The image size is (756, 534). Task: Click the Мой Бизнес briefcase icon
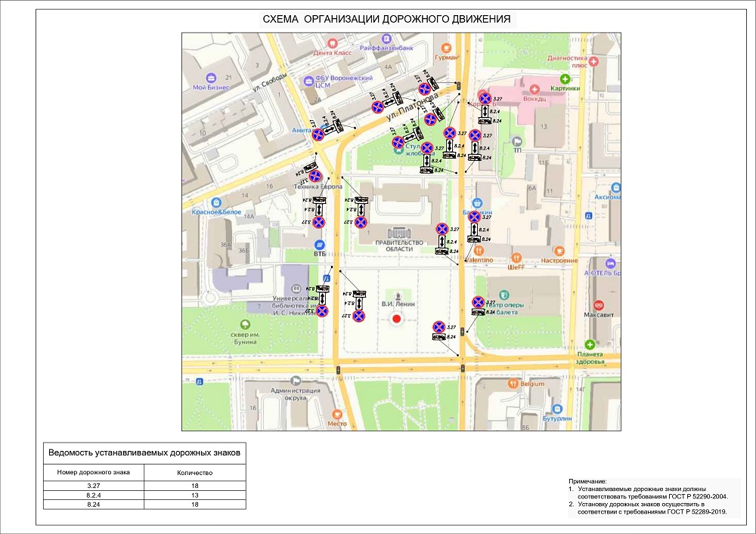[211, 77]
